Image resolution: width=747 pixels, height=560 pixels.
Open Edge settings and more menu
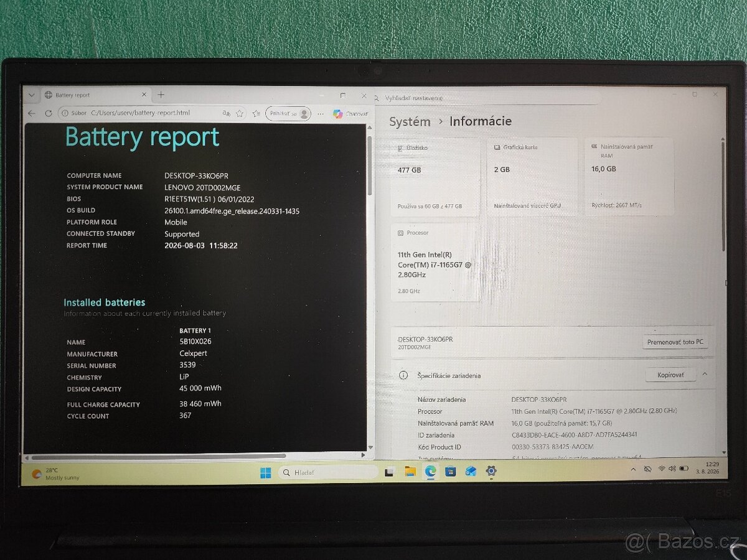pos(321,113)
